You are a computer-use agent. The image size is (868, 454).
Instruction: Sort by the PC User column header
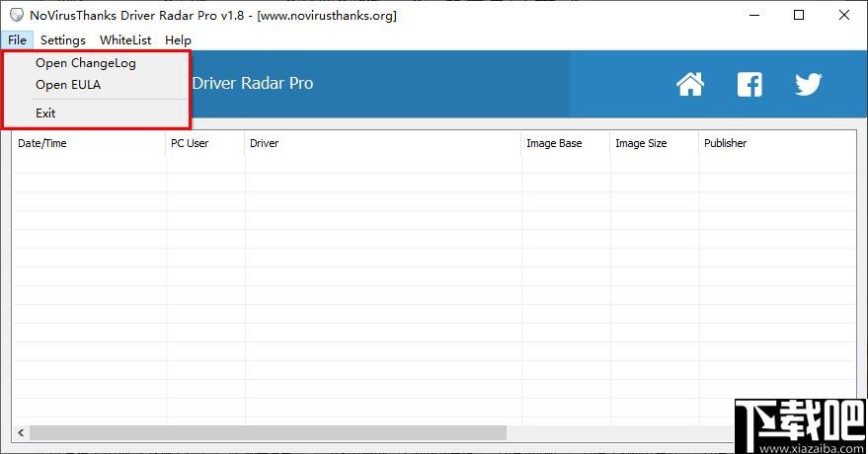pyautogui.click(x=204, y=143)
